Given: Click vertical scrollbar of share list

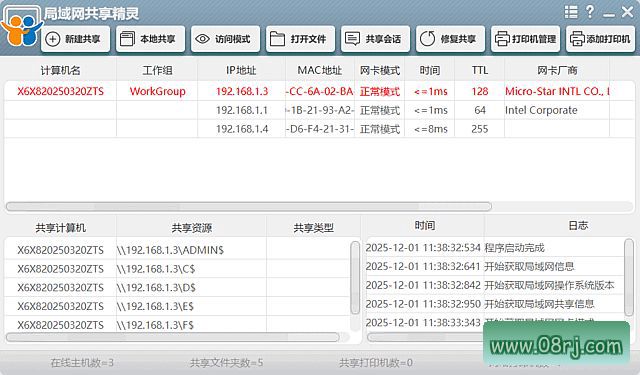Looking at the screenshot, I should click(x=355, y=277).
